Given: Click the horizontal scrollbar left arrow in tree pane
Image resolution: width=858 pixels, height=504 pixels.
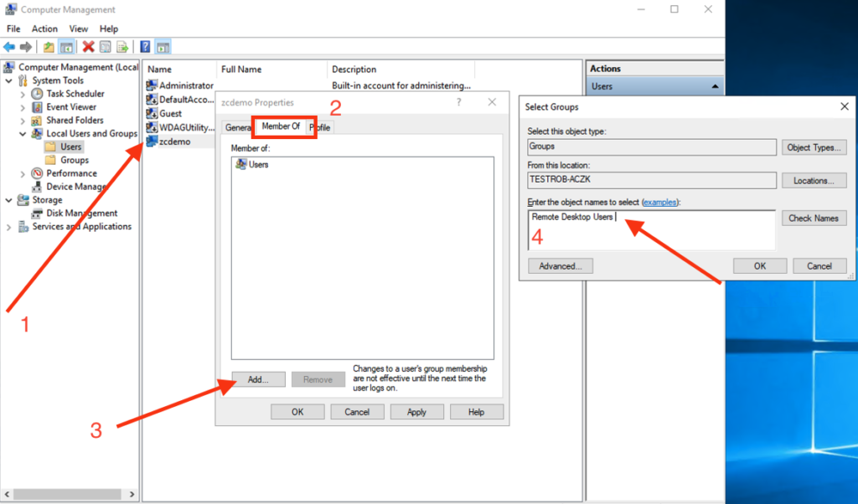Looking at the screenshot, I should 7,494.
